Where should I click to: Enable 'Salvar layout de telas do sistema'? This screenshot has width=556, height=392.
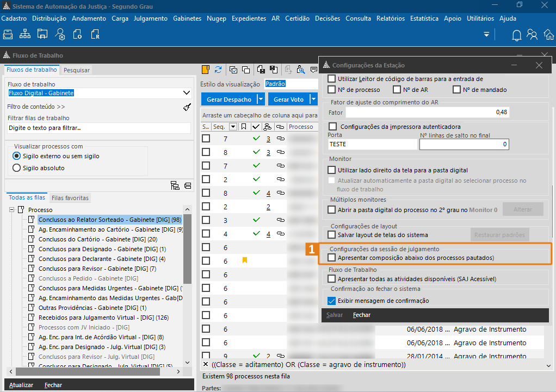click(331, 234)
